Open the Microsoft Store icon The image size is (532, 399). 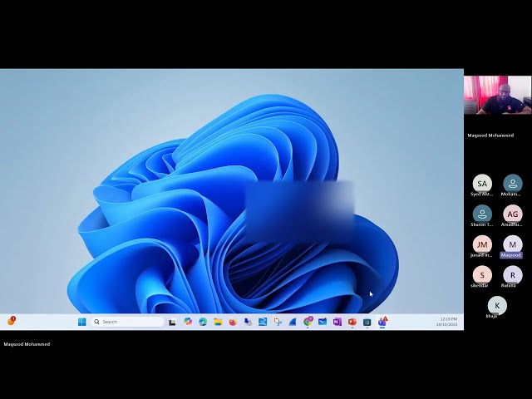[367, 322]
